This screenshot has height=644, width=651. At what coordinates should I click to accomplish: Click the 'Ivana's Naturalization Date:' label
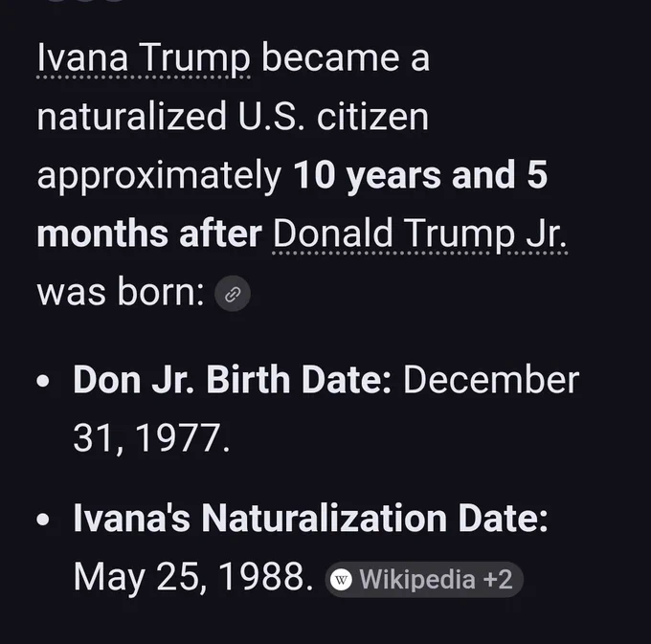[x=310, y=519]
